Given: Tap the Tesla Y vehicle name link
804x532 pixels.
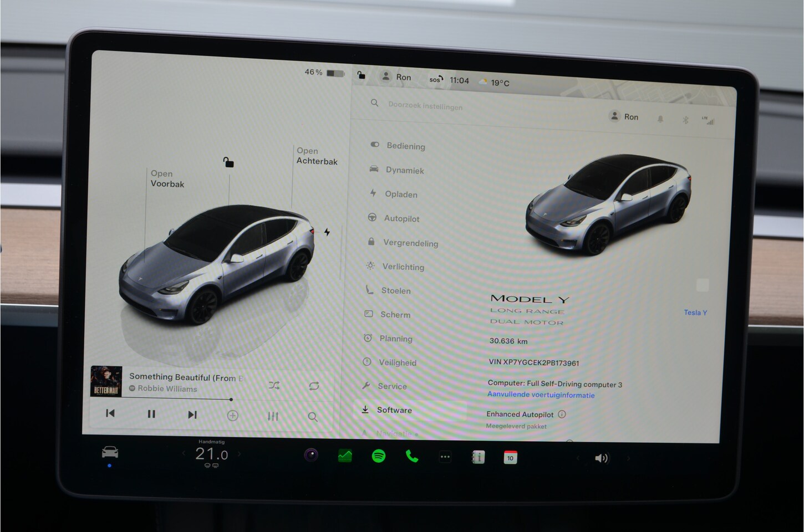Looking at the screenshot, I should click(x=695, y=313).
